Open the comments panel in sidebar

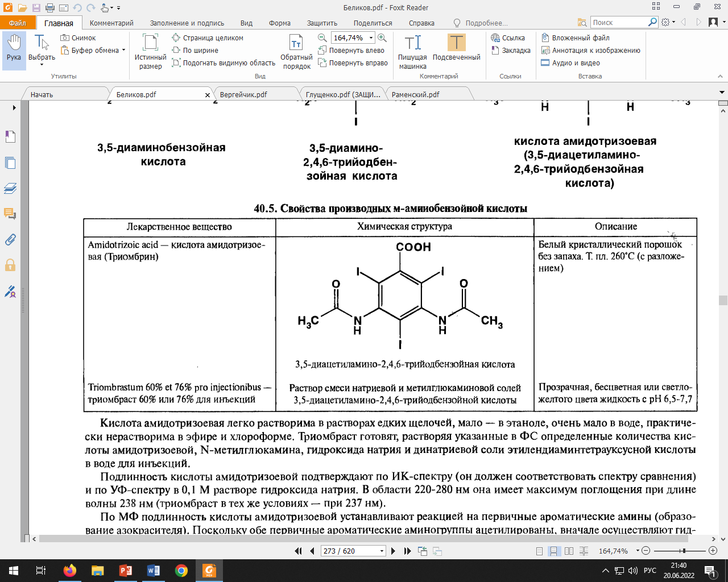(x=10, y=214)
